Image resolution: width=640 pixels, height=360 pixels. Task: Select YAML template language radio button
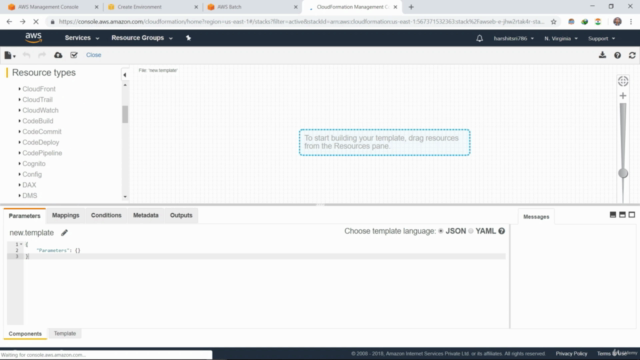click(471, 231)
